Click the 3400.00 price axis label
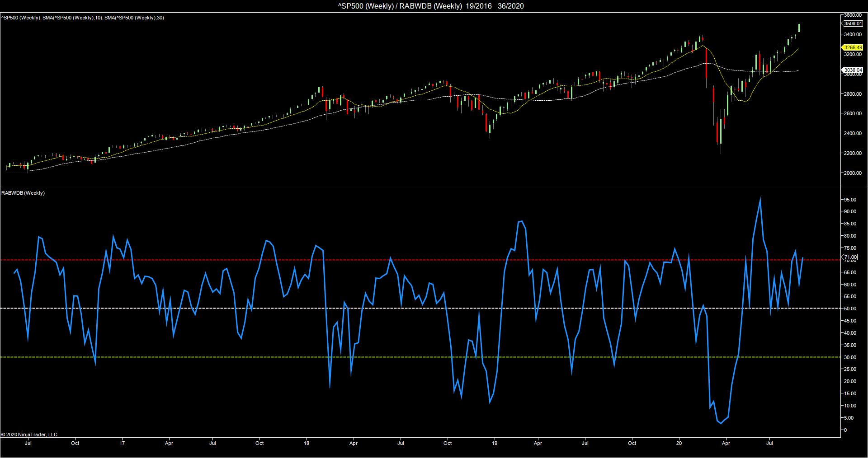This screenshot has height=458, width=868. (x=854, y=34)
